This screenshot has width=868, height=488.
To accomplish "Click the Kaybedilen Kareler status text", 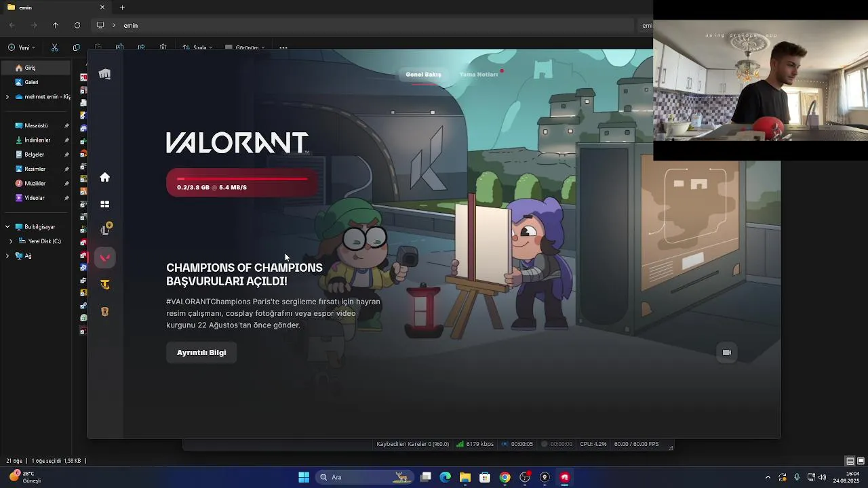I will pos(413,444).
